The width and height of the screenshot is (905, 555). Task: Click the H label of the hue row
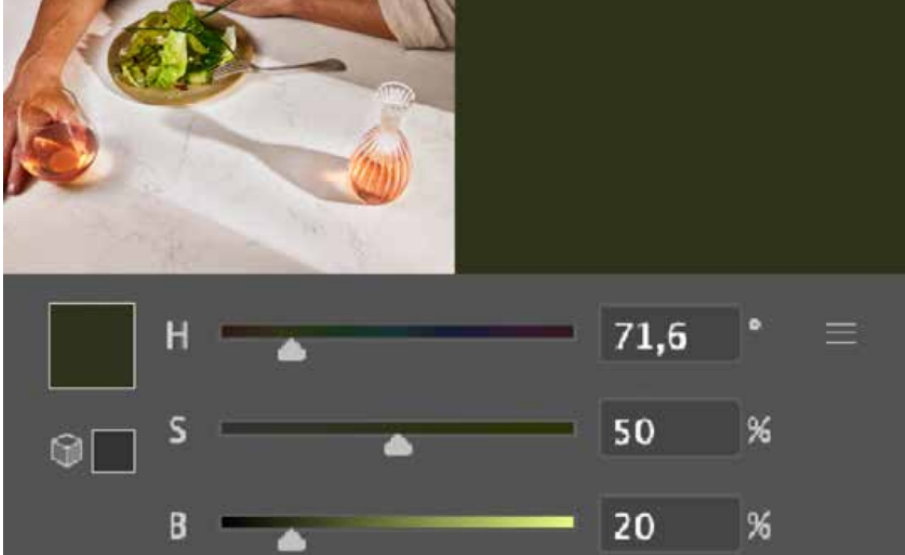point(177,335)
